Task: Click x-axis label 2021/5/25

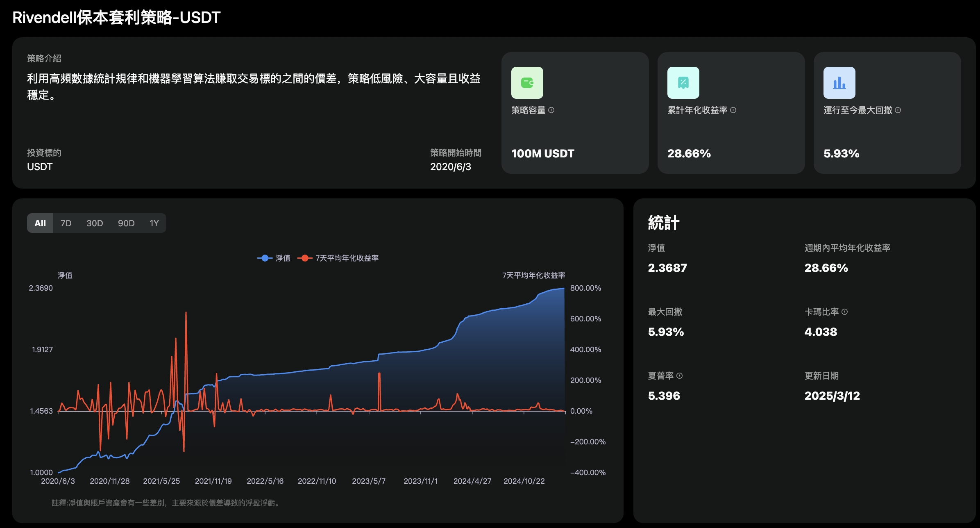Action: click(x=161, y=481)
